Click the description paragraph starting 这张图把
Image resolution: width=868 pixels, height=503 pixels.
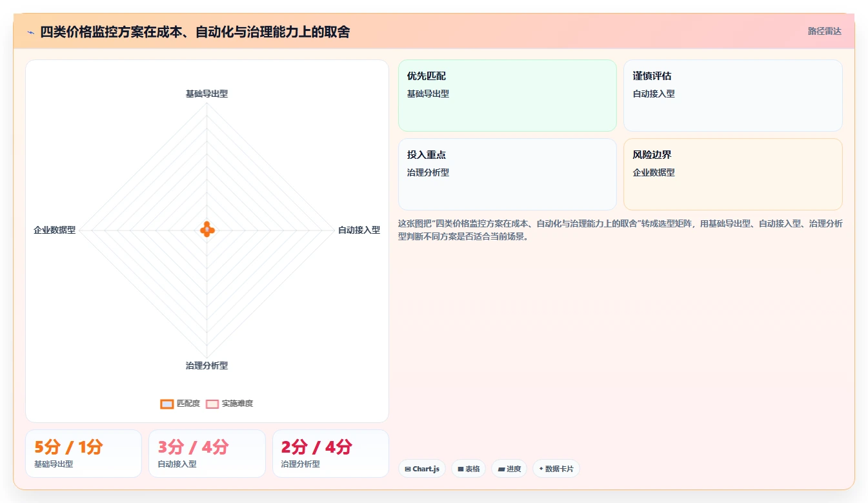(x=620, y=230)
